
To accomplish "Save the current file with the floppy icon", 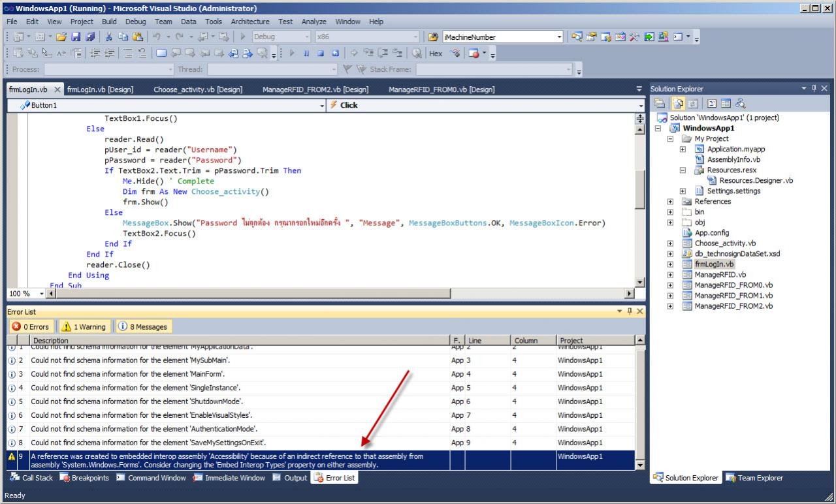I will point(75,37).
